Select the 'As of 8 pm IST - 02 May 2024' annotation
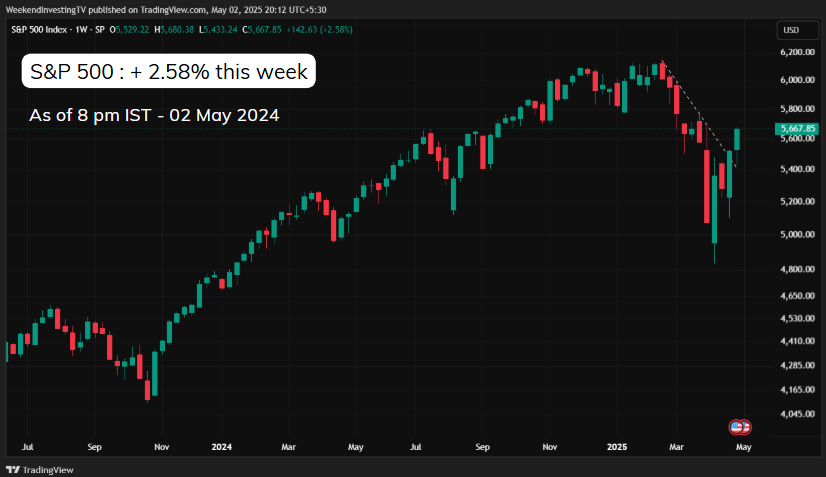The image size is (826, 477). pos(154,115)
